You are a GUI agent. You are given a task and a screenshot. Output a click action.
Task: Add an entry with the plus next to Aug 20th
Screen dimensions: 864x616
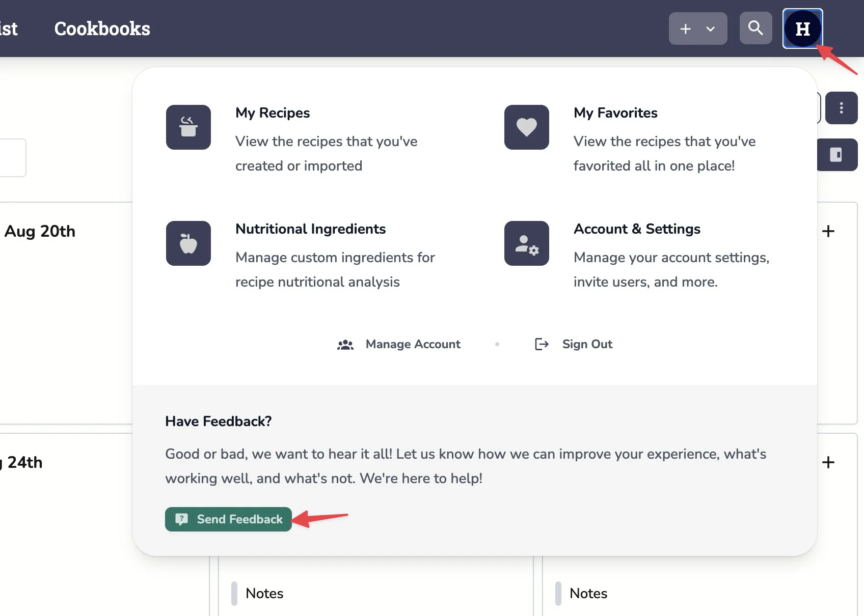(828, 231)
